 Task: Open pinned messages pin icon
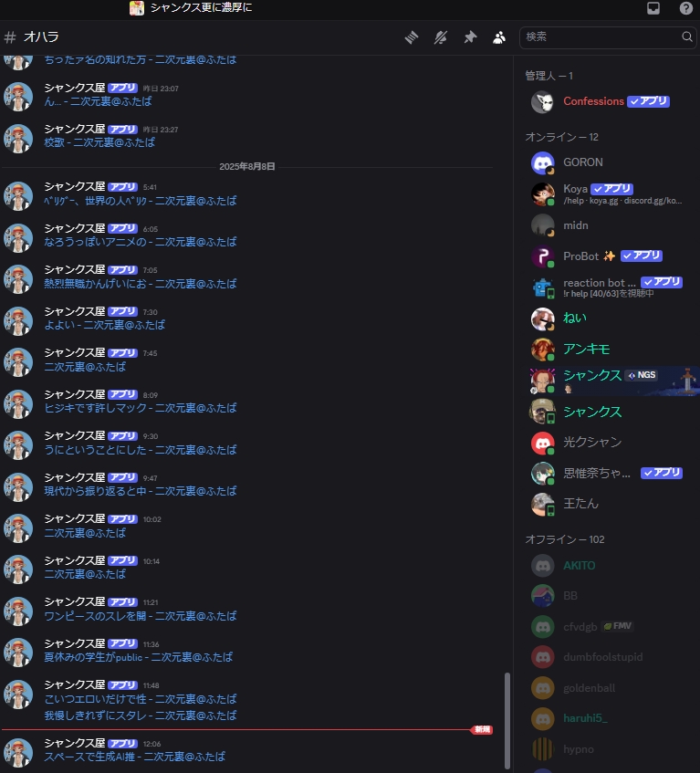(x=470, y=37)
